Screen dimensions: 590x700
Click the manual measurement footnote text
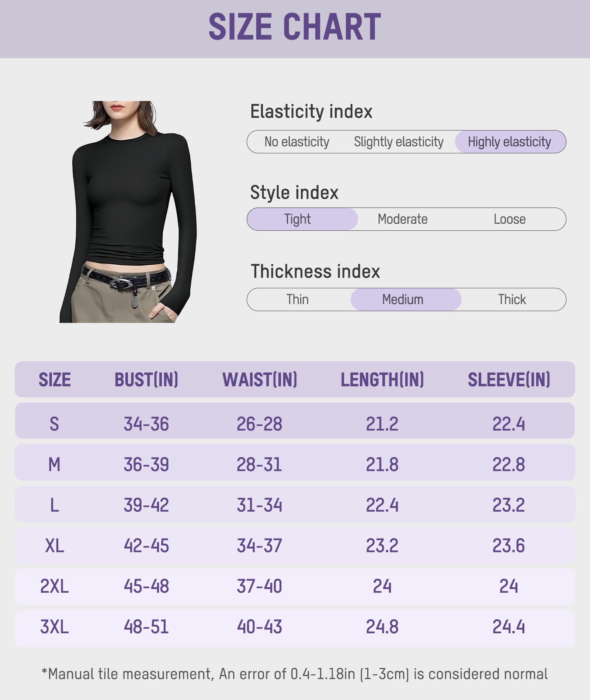[295, 674]
